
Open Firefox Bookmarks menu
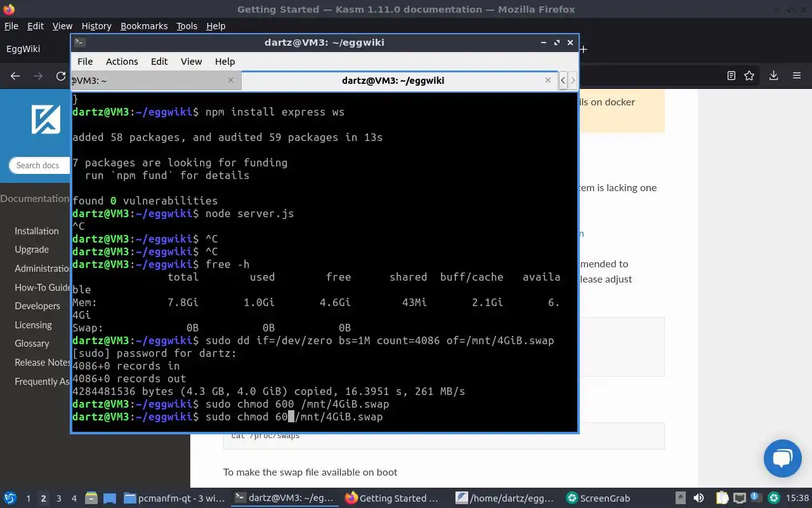(144, 26)
